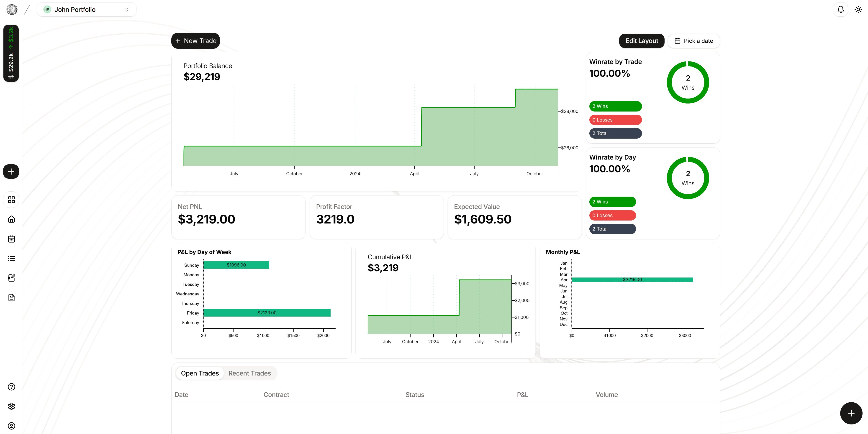
Task: Click the New Trade button
Action: 195,41
